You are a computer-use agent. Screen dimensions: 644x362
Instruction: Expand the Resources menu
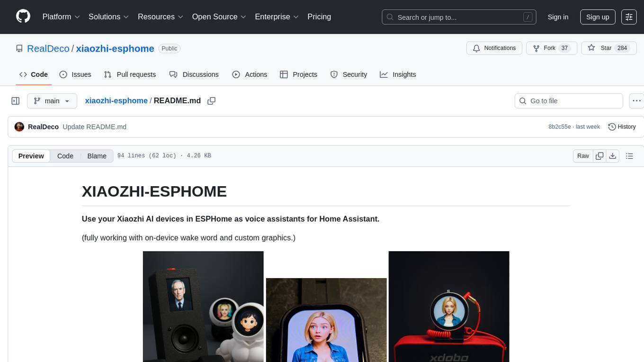(161, 17)
